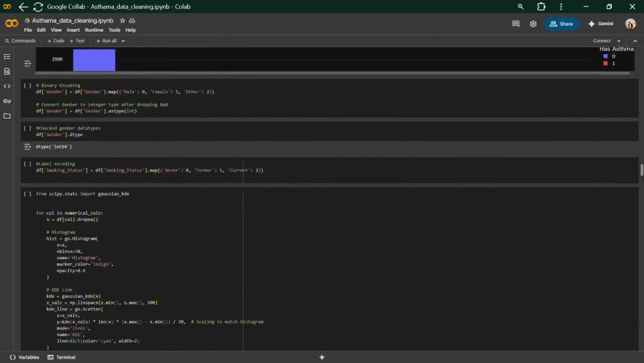Screen dimensions: 644x363
Task: Click the 2500 axis label
Action: (x=57, y=59)
